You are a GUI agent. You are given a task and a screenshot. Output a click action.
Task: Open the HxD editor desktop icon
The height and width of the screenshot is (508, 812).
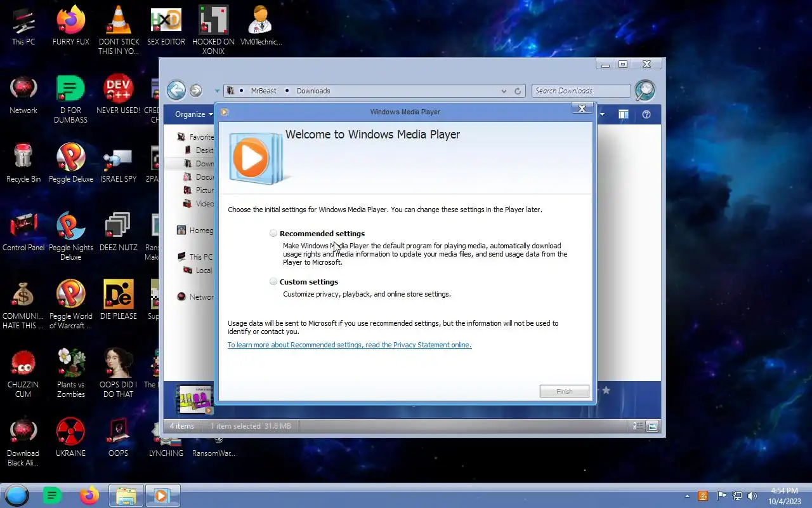[x=166, y=26]
